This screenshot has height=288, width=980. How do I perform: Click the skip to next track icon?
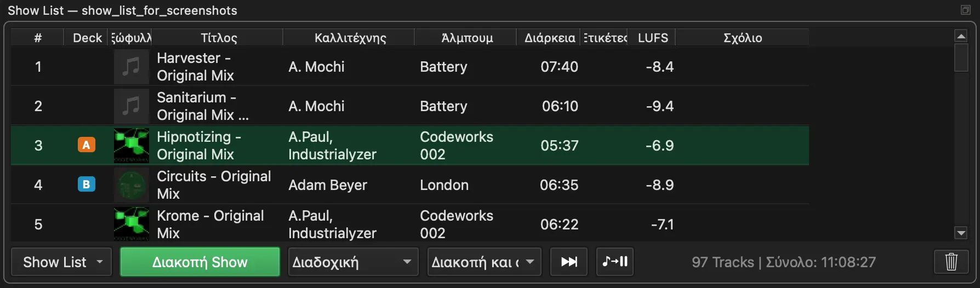coord(569,262)
